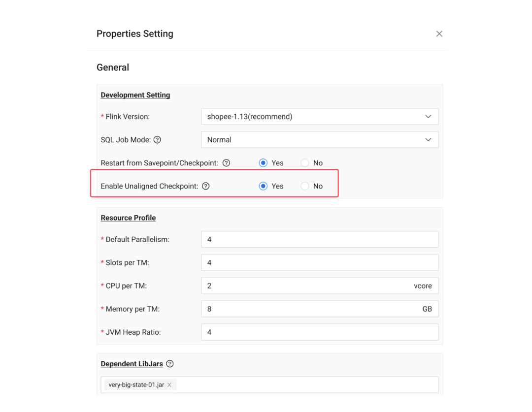Image resolution: width=532 pixels, height=412 pixels.
Task: Edit the CPU per TM value
Action: [x=305, y=285]
